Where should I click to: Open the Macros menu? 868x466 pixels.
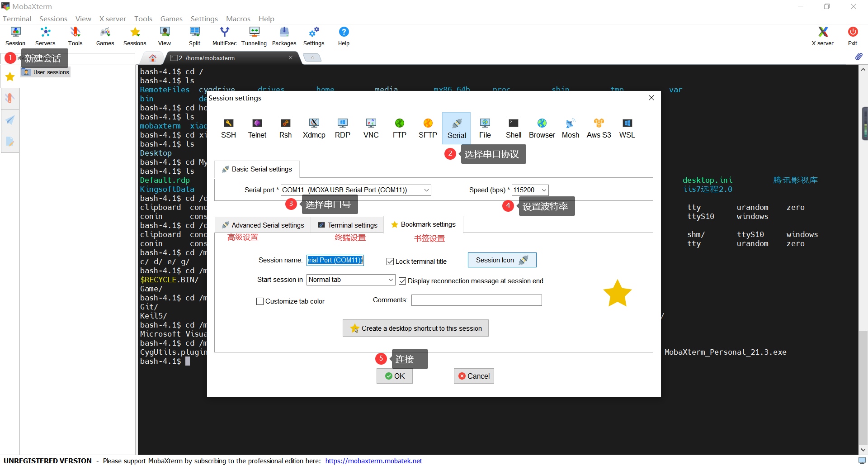pyautogui.click(x=238, y=19)
